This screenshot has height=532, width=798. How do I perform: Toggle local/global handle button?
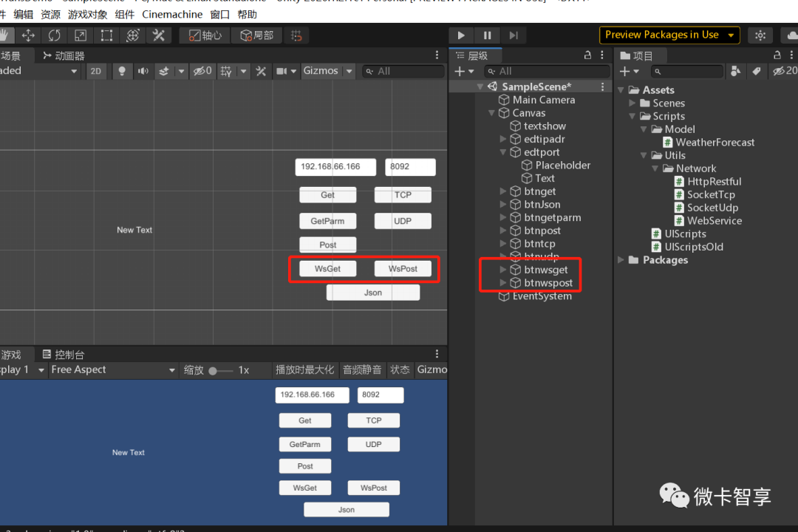click(257, 35)
